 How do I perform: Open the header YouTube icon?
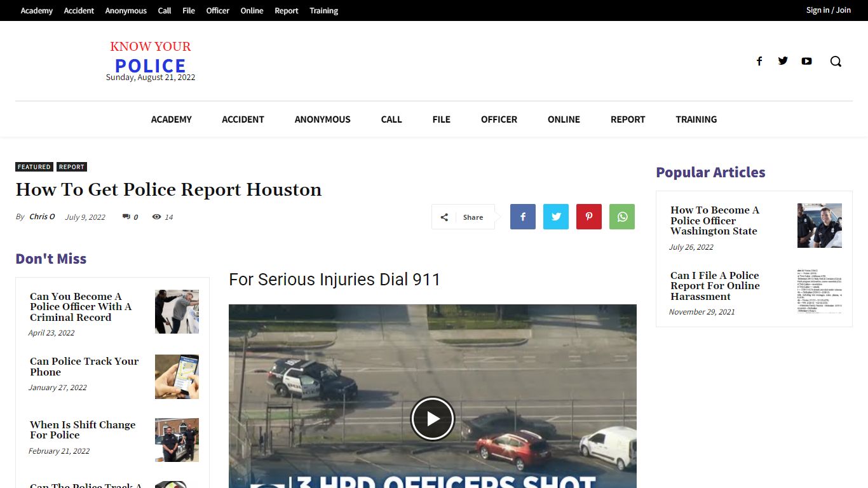[x=806, y=61]
